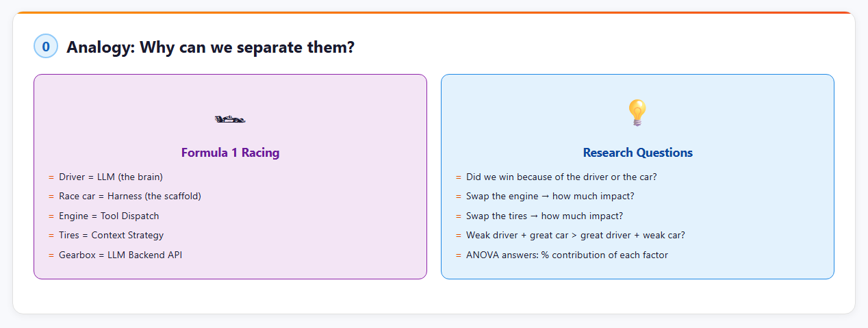This screenshot has height=328, width=868.
Task: Click the 'Swap the tires' question
Action: point(544,216)
